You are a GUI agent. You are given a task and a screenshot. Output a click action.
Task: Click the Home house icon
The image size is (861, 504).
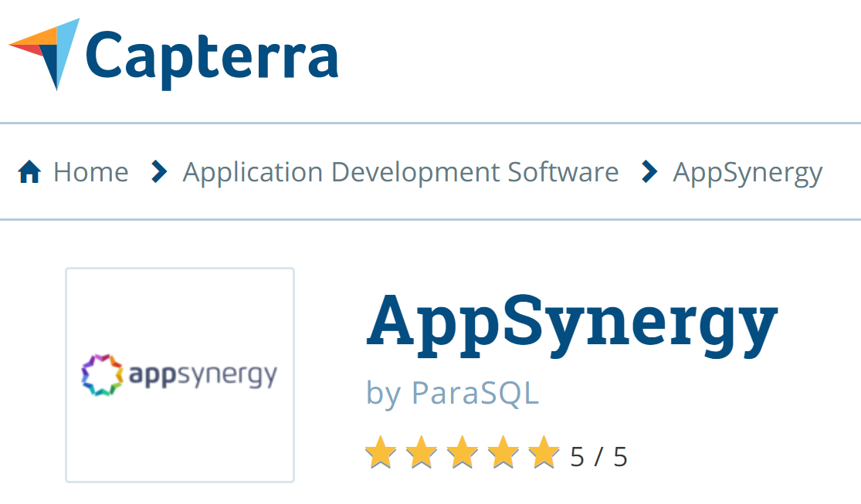tap(29, 172)
